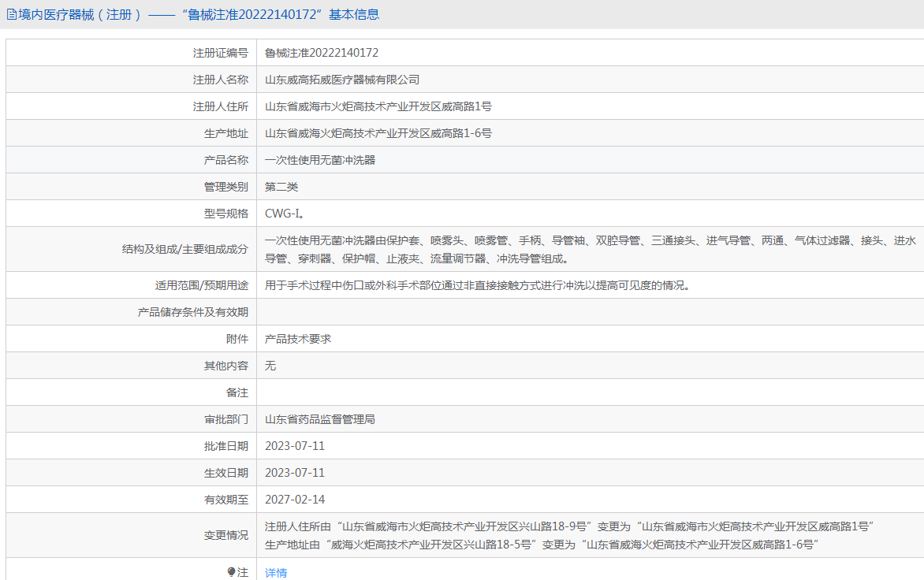Click the 变更情况 change details text
924x580 pixels.
[569, 535]
